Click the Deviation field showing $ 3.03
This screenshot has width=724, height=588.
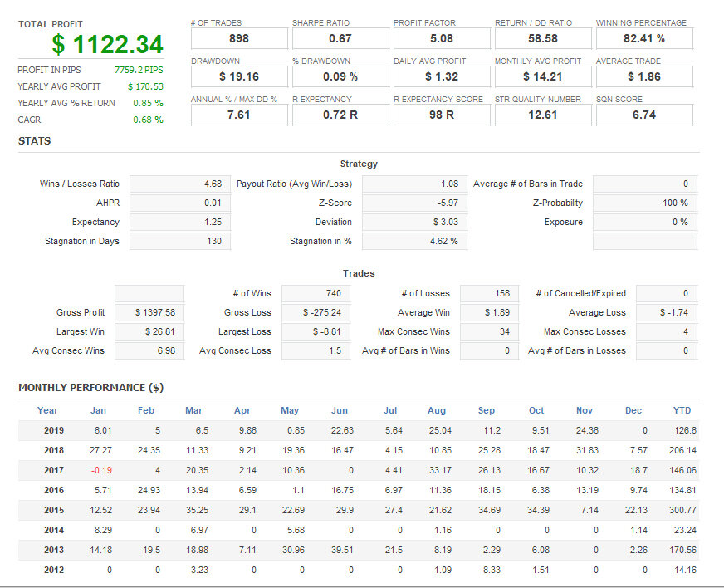coord(414,223)
